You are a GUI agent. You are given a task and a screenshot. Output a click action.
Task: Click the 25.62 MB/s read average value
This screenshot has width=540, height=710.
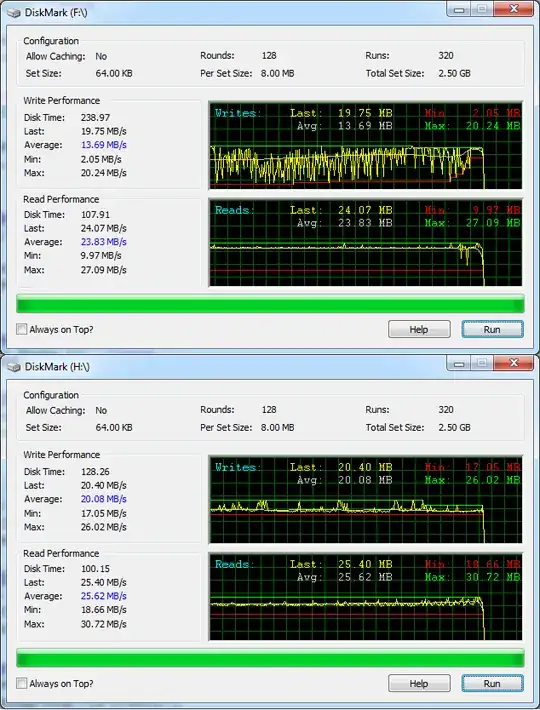104,596
